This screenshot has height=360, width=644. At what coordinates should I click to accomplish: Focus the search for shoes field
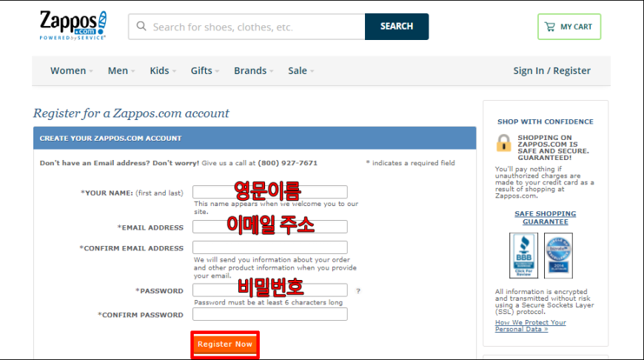(246, 27)
